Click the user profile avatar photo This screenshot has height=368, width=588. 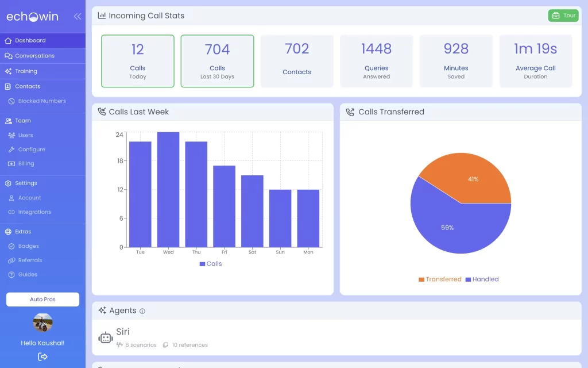[42, 323]
